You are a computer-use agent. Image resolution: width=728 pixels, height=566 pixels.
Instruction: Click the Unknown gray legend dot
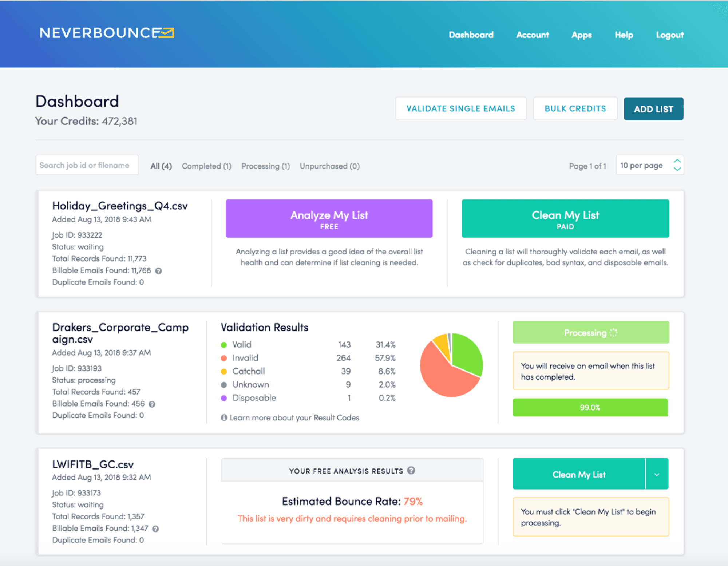click(x=224, y=385)
